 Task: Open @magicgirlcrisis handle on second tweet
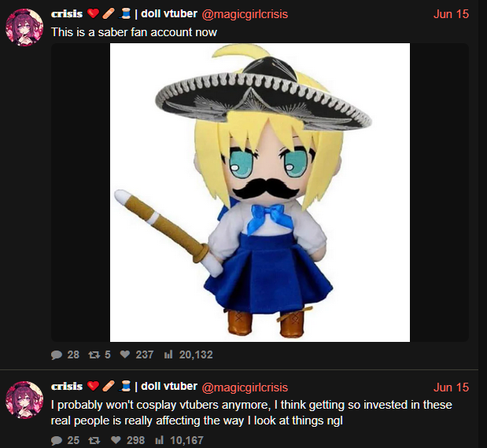(245, 387)
